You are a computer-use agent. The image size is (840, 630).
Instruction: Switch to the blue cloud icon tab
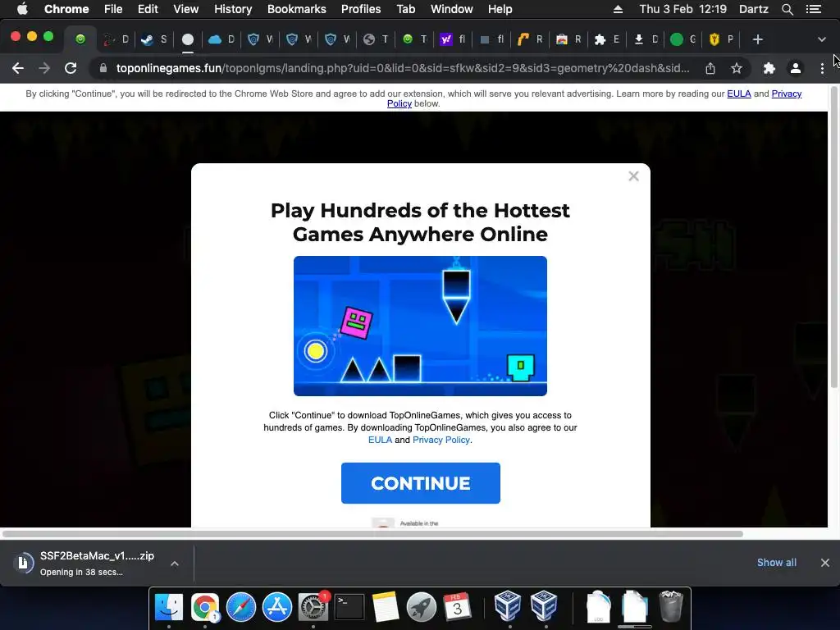pyautogui.click(x=222, y=39)
